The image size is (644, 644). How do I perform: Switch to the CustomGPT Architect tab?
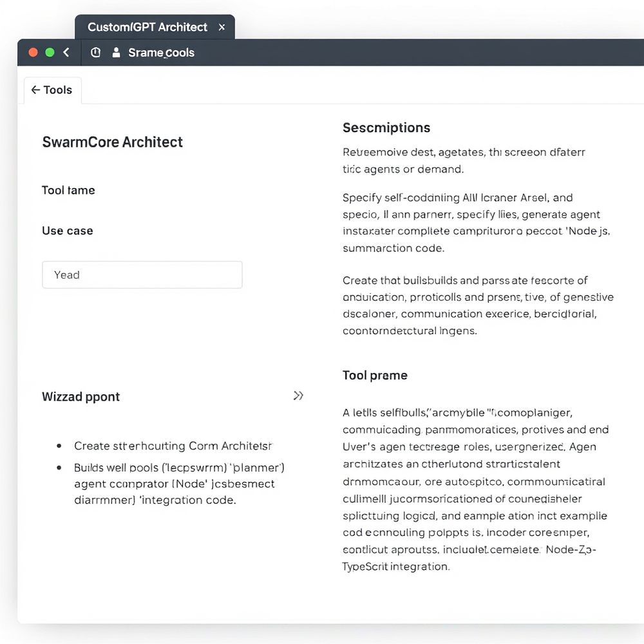coord(148,27)
